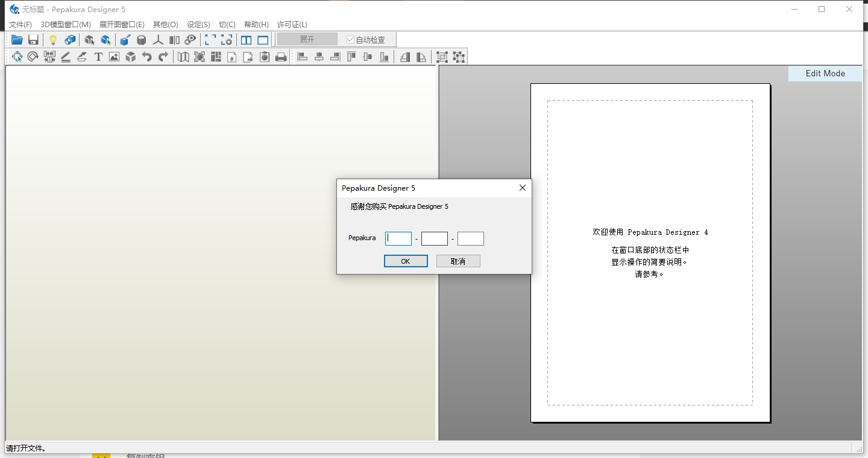Click the folded map icon
868x458 pixels.
(x=183, y=57)
